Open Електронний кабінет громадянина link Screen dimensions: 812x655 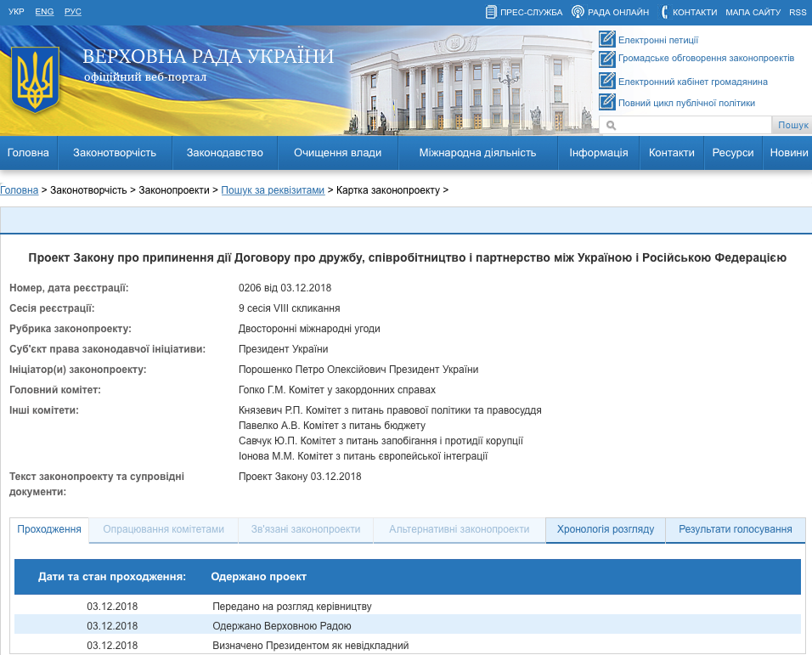[693, 82]
